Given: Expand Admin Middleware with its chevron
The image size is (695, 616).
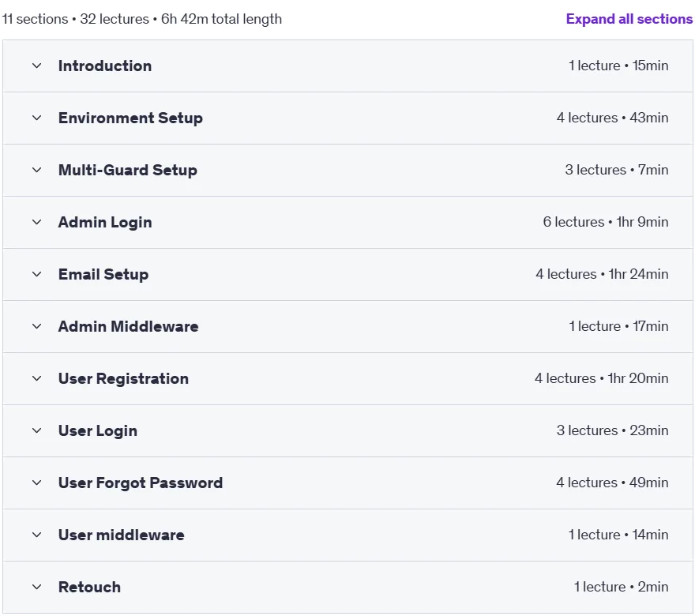Looking at the screenshot, I should pyautogui.click(x=37, y=327).
